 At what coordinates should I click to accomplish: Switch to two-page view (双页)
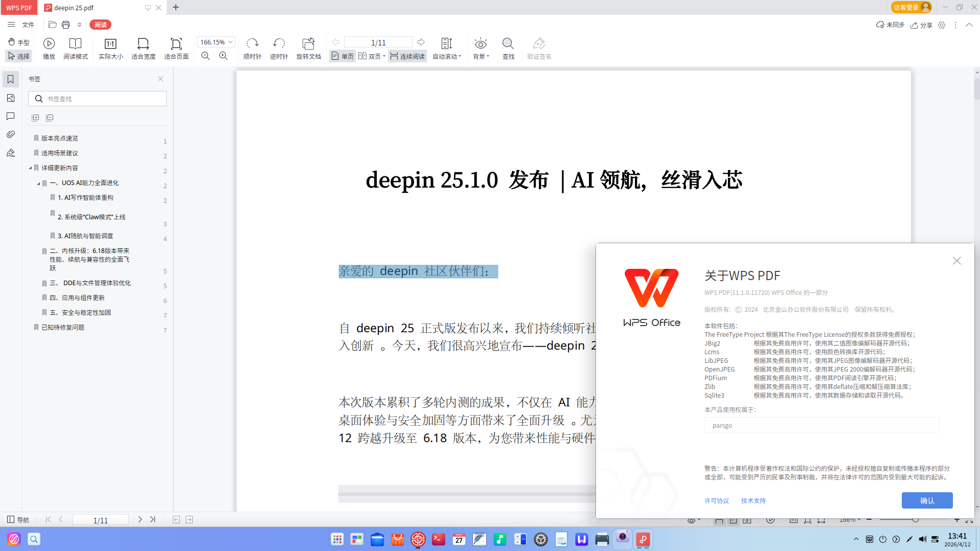370,56
